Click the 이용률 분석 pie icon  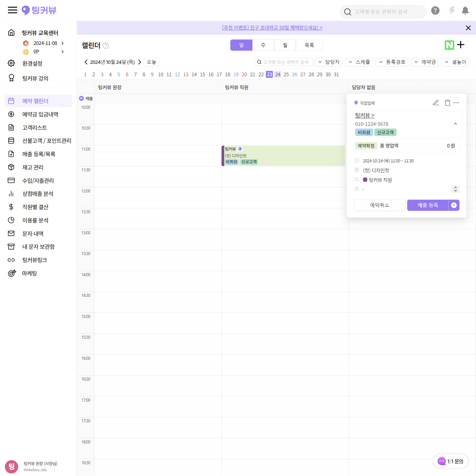tap(11, 220)
